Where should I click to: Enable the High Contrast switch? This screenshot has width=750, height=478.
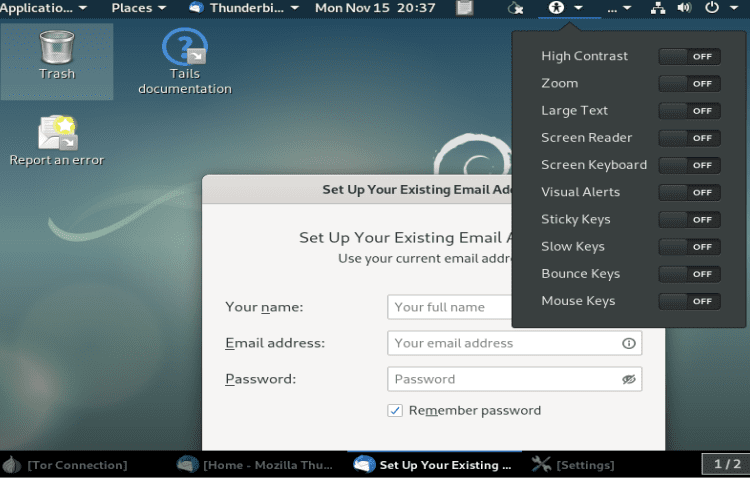pyautogui.click(x=689, y=57)
